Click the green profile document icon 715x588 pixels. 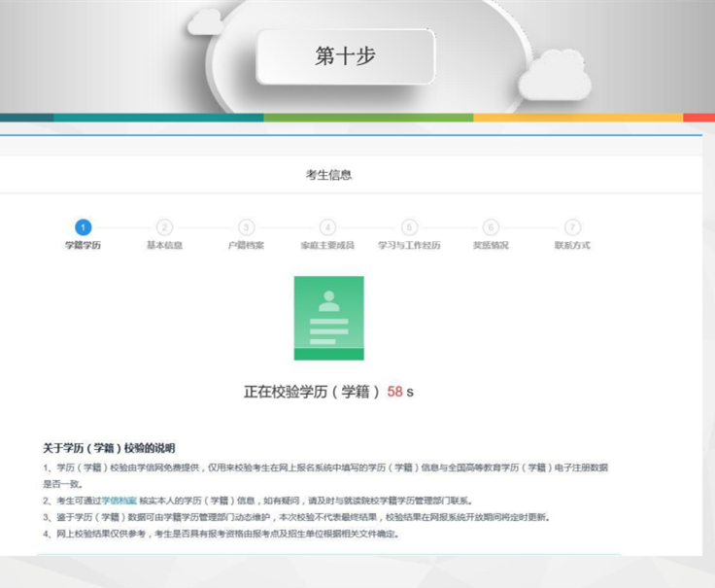pos(328,318)
